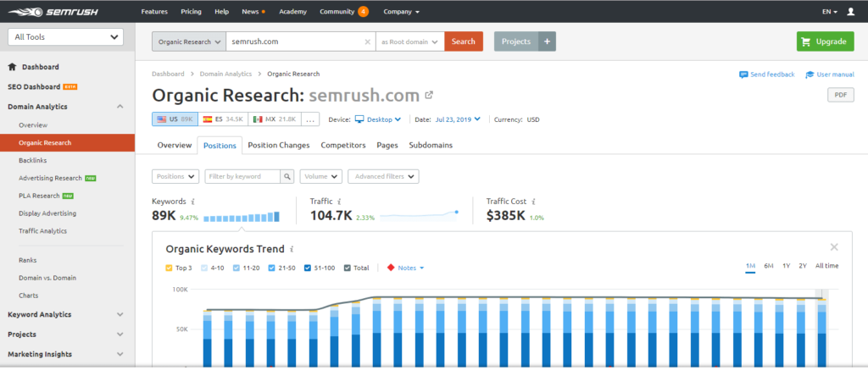Open the as Root domain dropdown
868x376 pixels.
coord(409,41)
